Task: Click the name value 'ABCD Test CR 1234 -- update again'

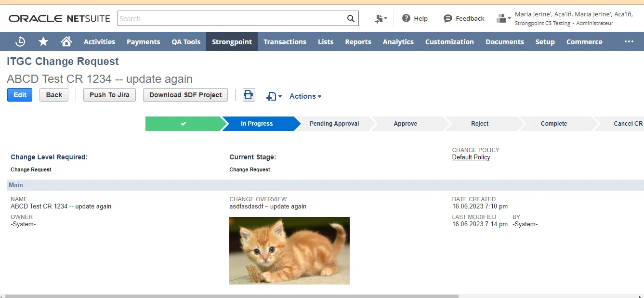Action: 61,207
